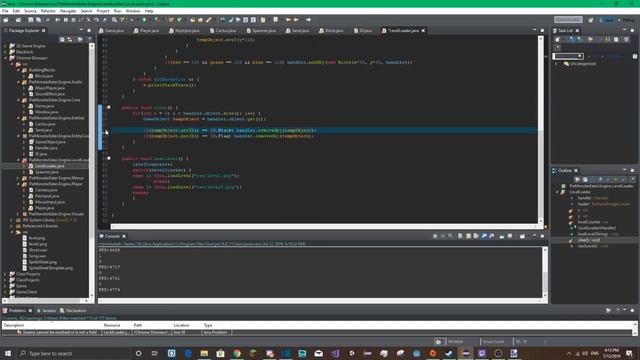Switch to the Game.java editor tab
Viewport: 640px width, 360px height.
click(111, 31)
